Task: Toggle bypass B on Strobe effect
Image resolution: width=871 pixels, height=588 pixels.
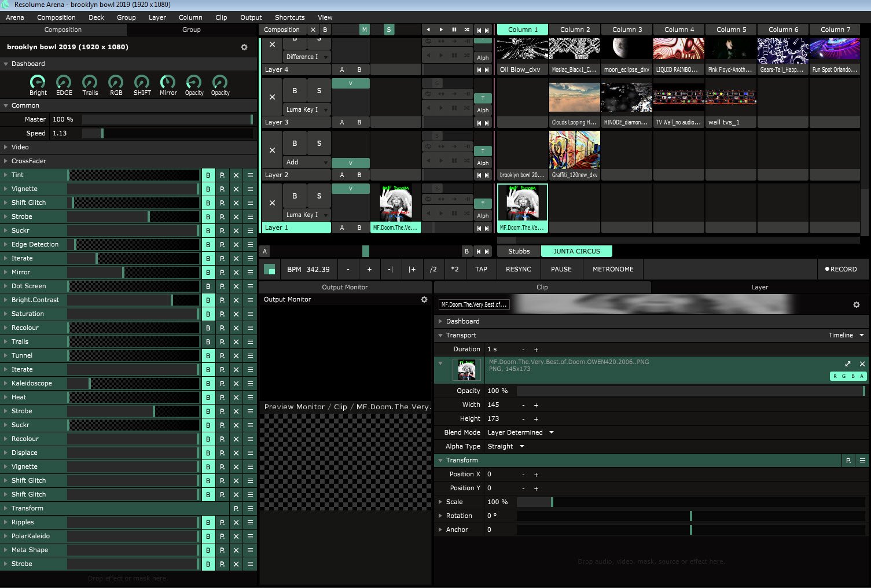Action: coord(208,216)
